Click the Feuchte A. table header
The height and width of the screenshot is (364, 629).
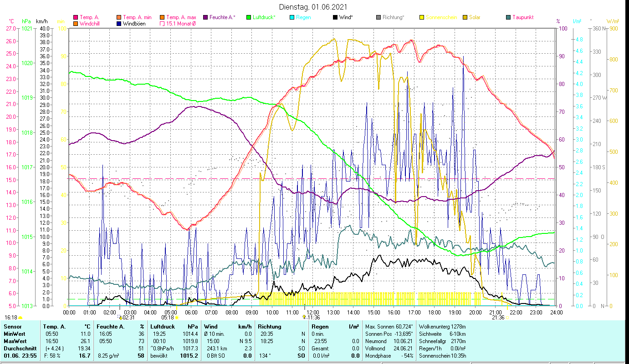click(x=112, y=327)
